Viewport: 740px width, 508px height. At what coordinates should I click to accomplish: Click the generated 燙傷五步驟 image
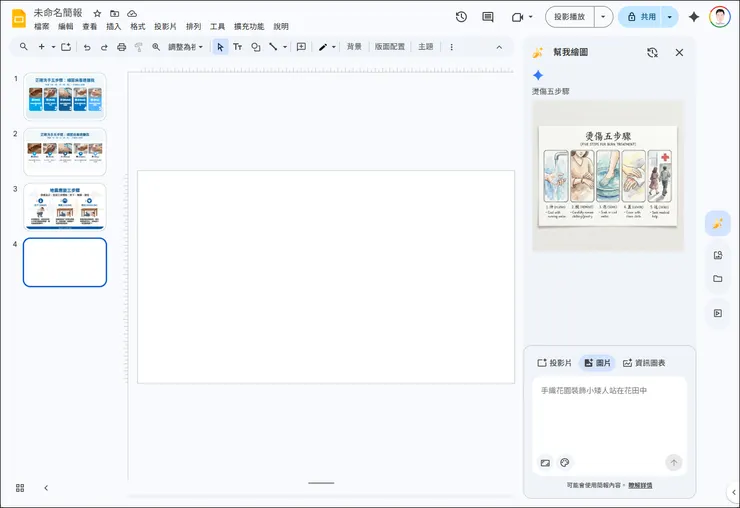coord(608,176)
